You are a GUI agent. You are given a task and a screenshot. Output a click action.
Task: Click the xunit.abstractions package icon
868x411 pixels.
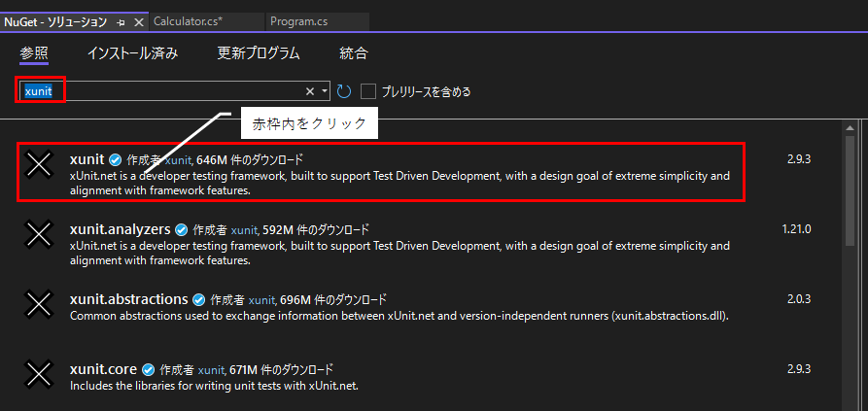[x=40, y=304]
